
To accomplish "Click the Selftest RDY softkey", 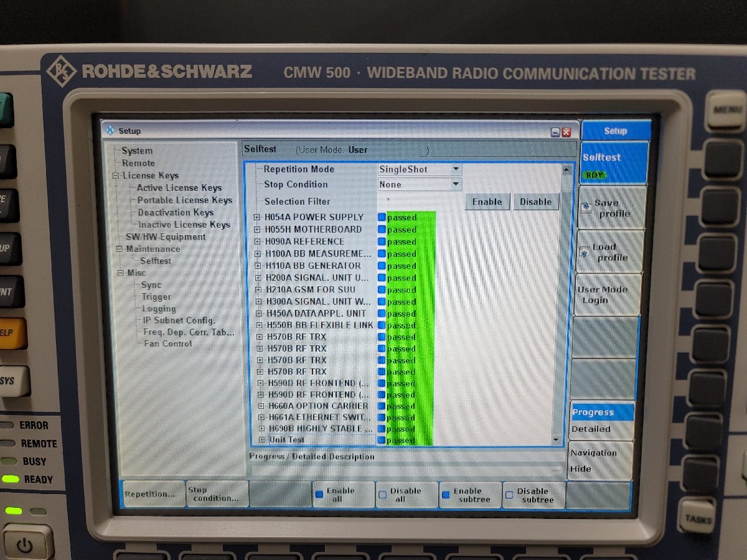I will pyautogui.click(x=614, y=163).
